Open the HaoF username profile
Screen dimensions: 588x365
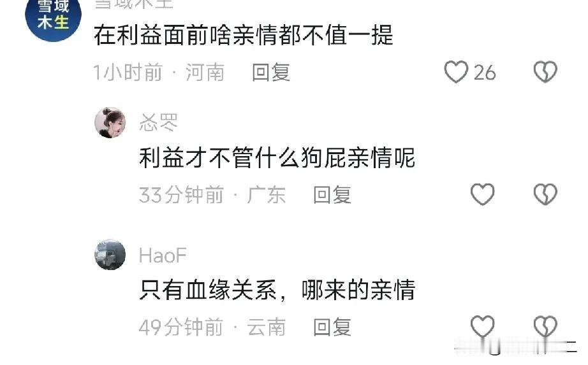tap(163, 255)
